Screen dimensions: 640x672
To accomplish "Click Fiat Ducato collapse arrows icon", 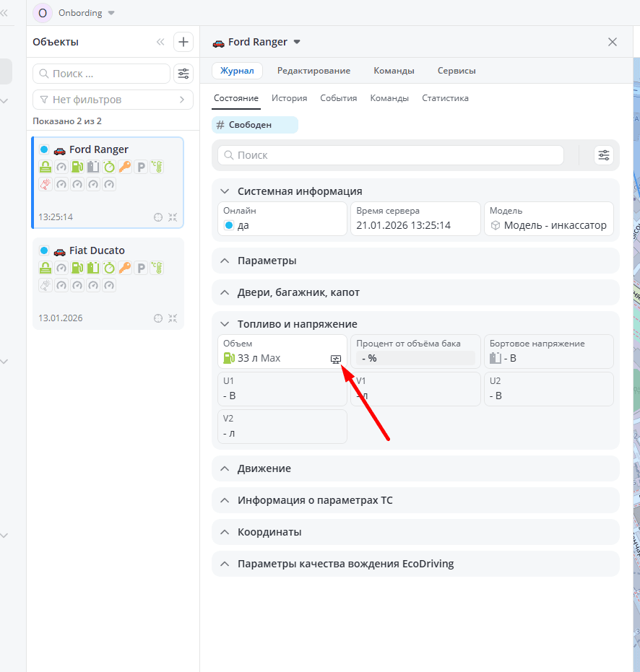I will pyautogui.click(x=173, y=318).
